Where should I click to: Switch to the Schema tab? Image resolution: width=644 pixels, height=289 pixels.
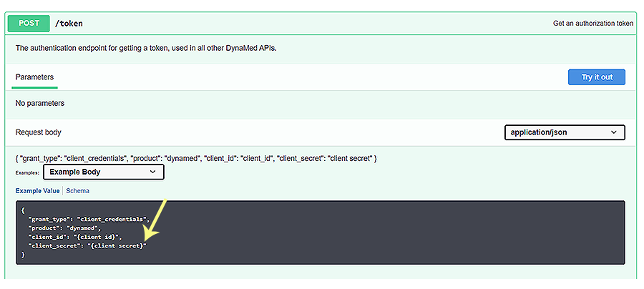click(78, 191)
